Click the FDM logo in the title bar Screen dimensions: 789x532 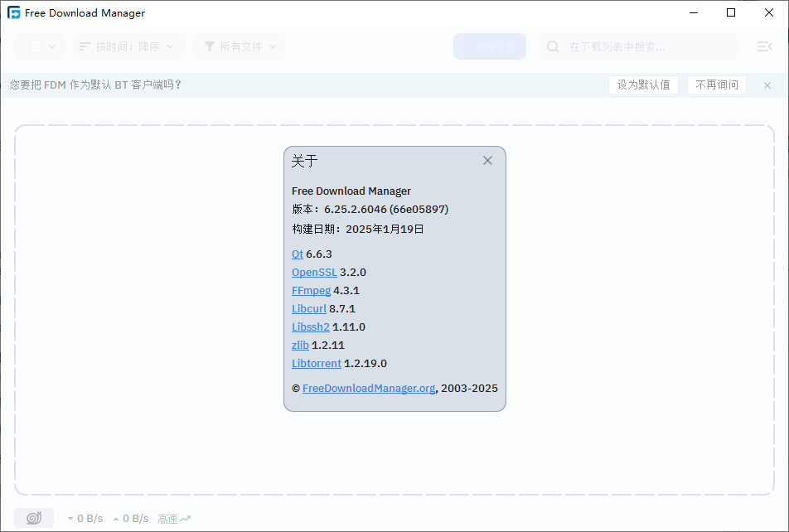(12, 12)
